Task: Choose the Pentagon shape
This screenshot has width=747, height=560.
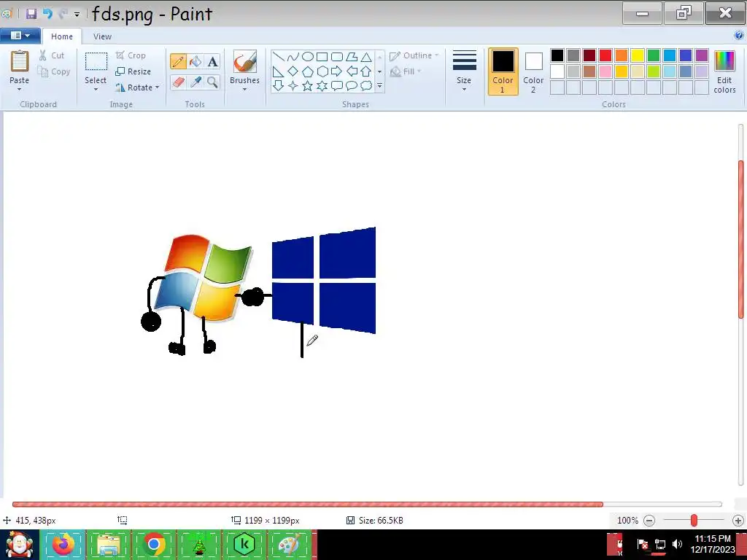Action: 308,71
